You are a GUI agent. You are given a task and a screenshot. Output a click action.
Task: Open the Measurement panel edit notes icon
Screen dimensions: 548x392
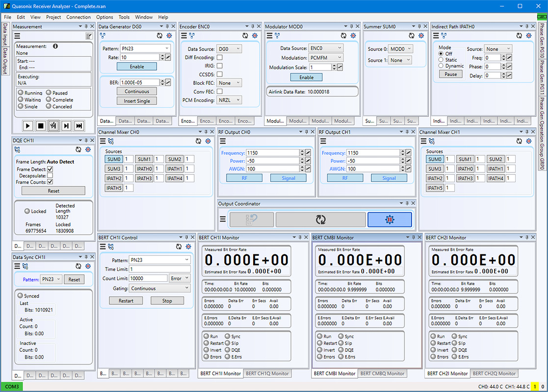point(89,36)
